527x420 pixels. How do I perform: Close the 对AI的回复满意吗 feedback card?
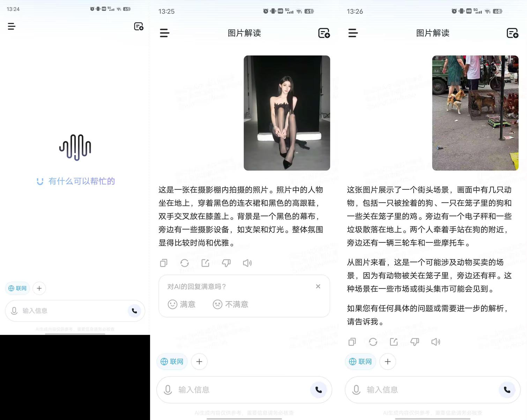coord(318,286)
